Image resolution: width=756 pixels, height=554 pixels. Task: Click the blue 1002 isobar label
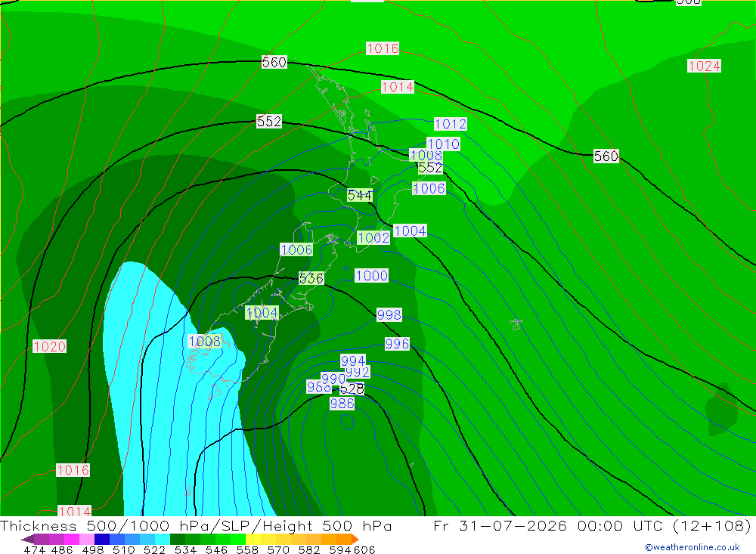(x=373, y=237)
